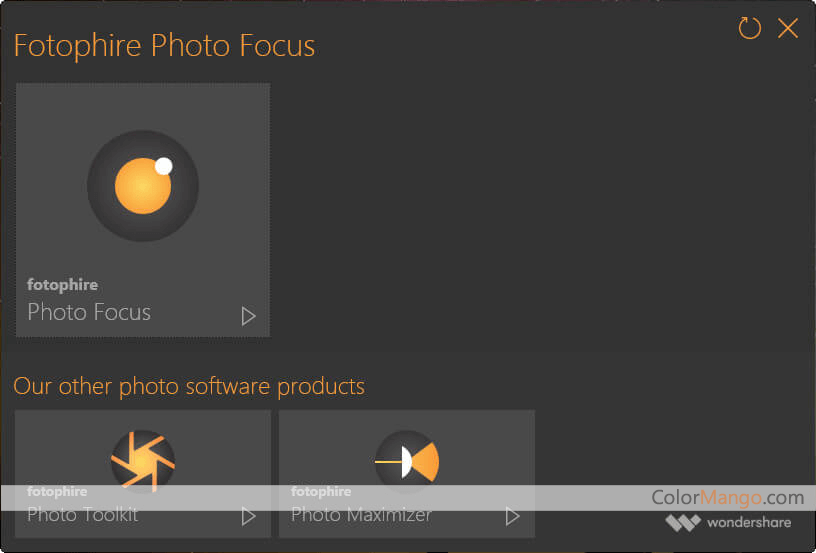
Task: Click the 'Fotophire Photo Focus' title
Action: (164, 46)
